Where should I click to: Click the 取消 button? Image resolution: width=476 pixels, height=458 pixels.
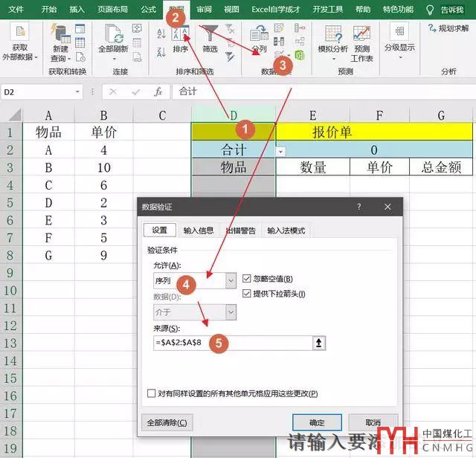tap(373, 422)
